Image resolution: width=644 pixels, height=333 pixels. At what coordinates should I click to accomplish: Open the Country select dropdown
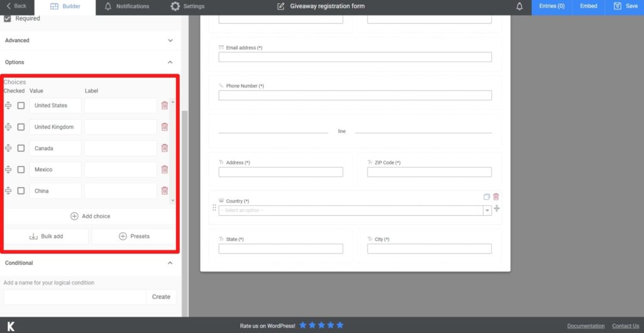pyautogui.click(x=355, y=210)
